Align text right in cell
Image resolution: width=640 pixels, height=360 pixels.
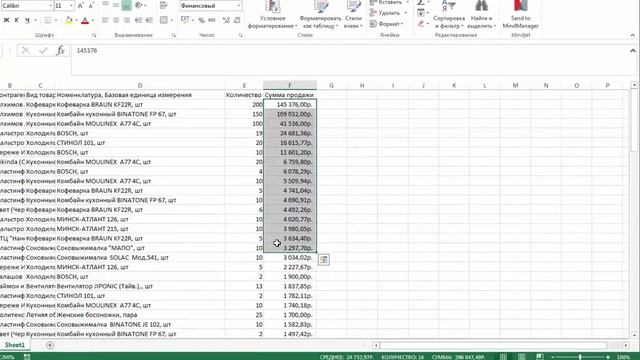pos(127,20)
